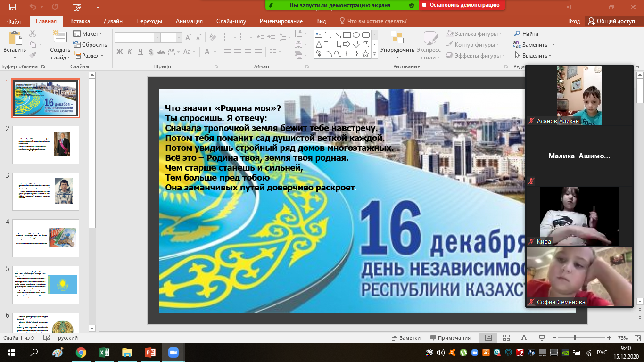
Task: Open the font name combo box
Action: (x=137, y=38)
